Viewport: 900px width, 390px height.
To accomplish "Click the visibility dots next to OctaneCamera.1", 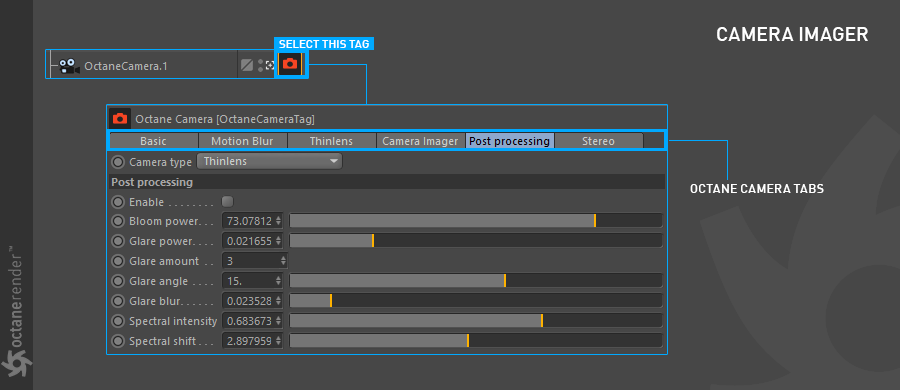I will click(x=260, y=65).
